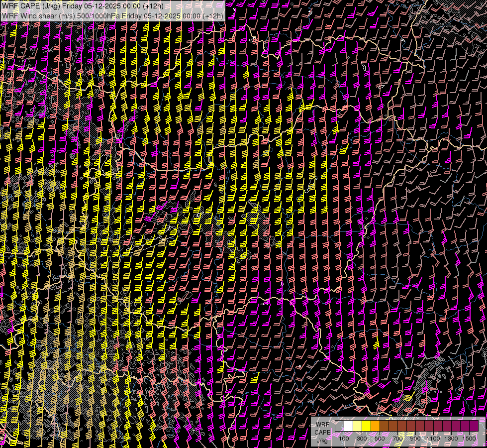Select the 900 tick label in legend
The height and width of the screenshot is (448, 487).
click(x=415, y=439)
